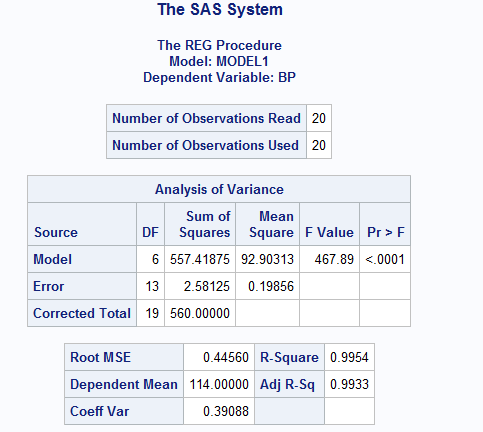
Task: Click Error mean square 0.19856
Action: point(271,286)
